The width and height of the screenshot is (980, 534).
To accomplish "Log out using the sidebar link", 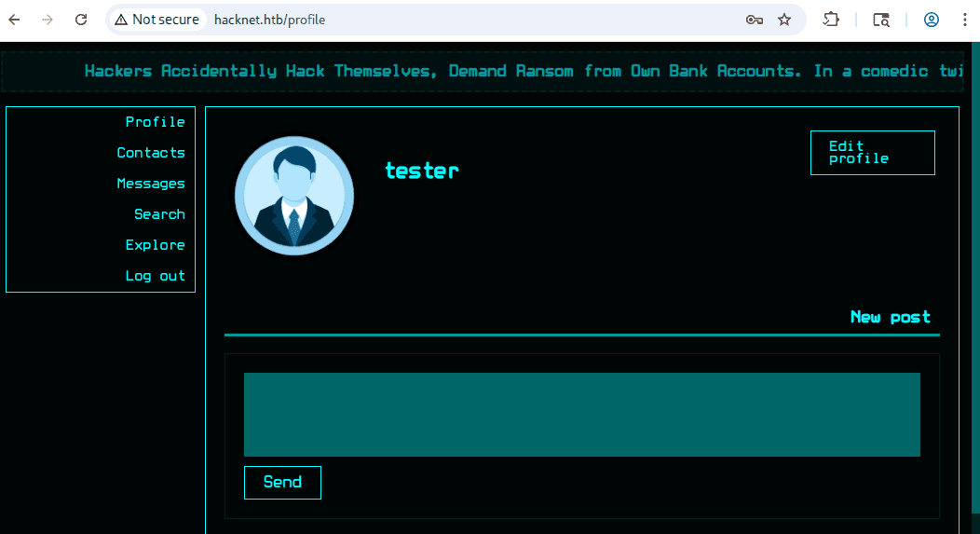I will pyautogui.click(x=155, y=276).
